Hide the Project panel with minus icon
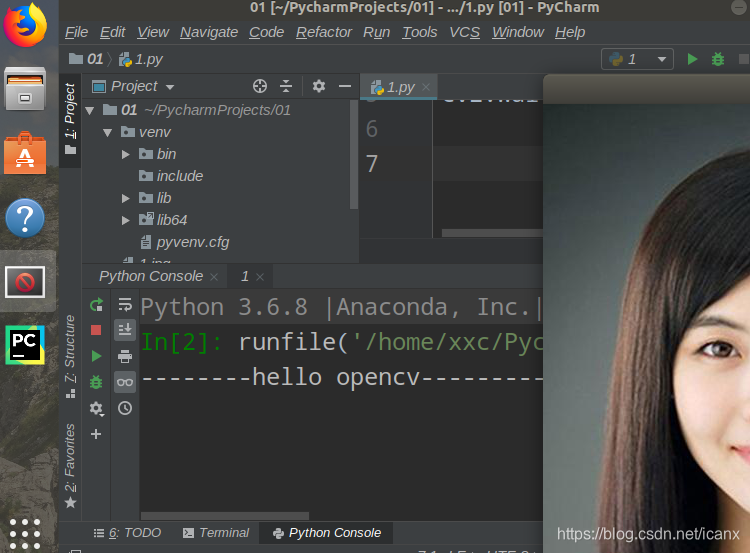The width and height of the screenshot is (750, 553). point(345,86)
